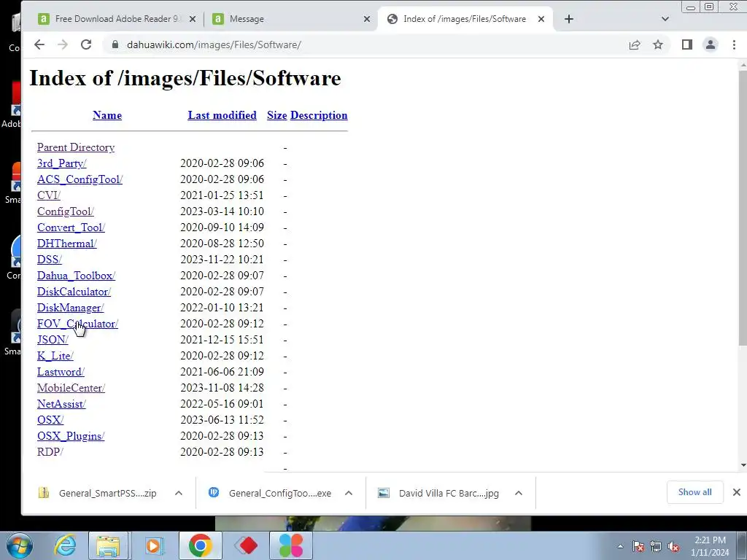Open Chrome three-dot menu
This screenshot has width=747, height=560.
(734, 44)
